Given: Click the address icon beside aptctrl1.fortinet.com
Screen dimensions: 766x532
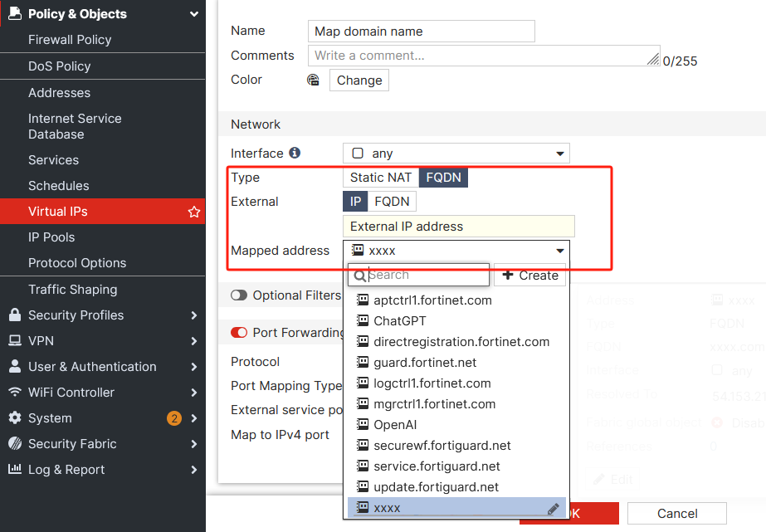Looking at the screenshot, I should (x=363, y=300).
